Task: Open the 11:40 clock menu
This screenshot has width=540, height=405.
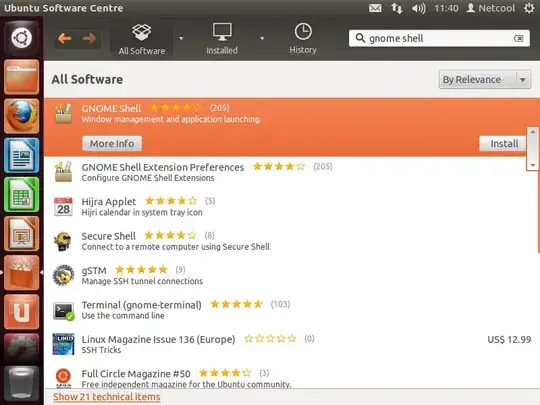Action: tap(446, 8)
